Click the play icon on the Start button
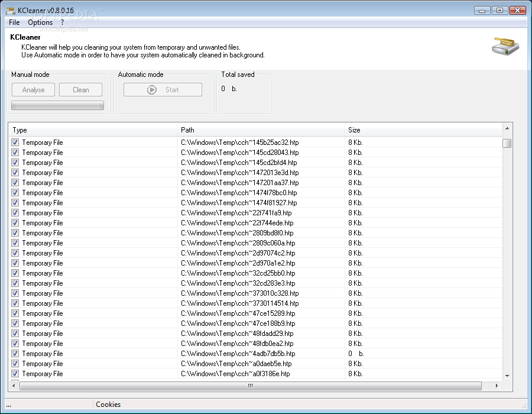 [x=152, y=90]
